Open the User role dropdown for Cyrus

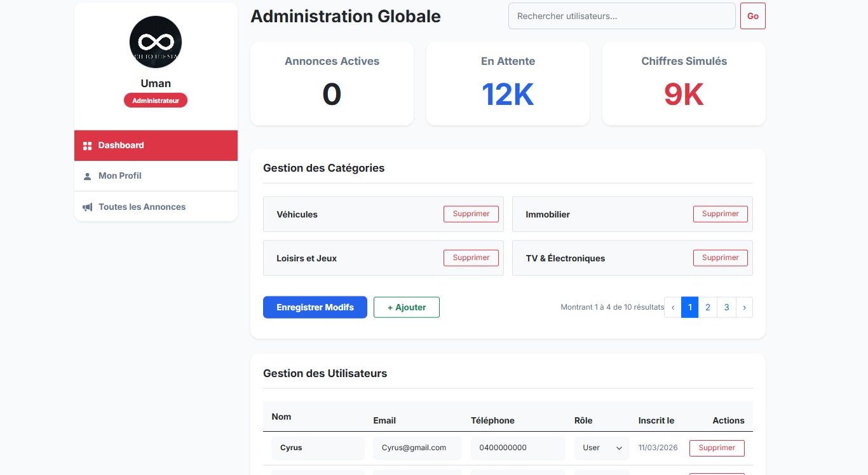pos(602,448)
